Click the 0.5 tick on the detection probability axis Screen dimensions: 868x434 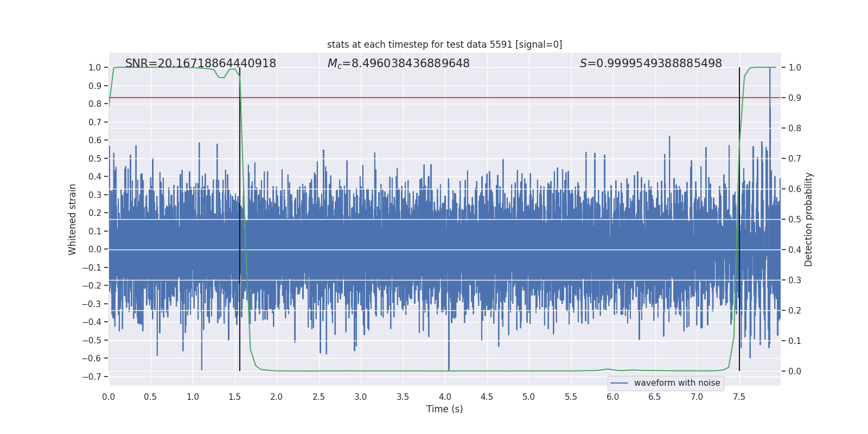tap(795, 220)
